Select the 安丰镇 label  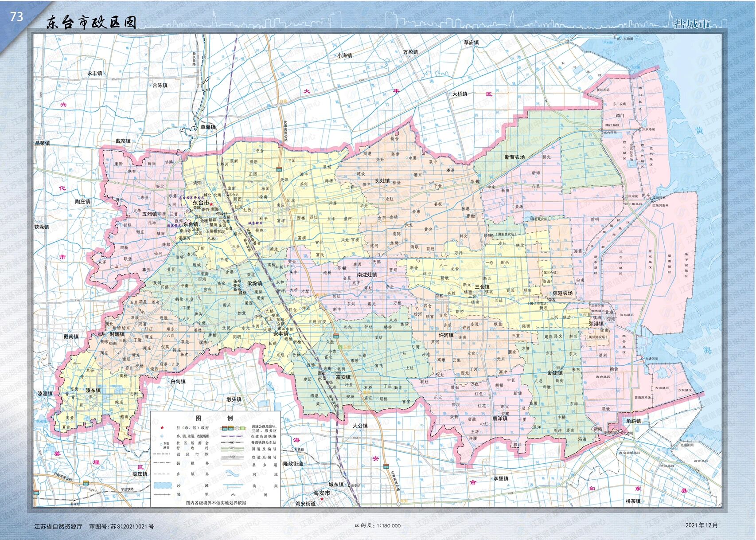click(x=281, y=334)
